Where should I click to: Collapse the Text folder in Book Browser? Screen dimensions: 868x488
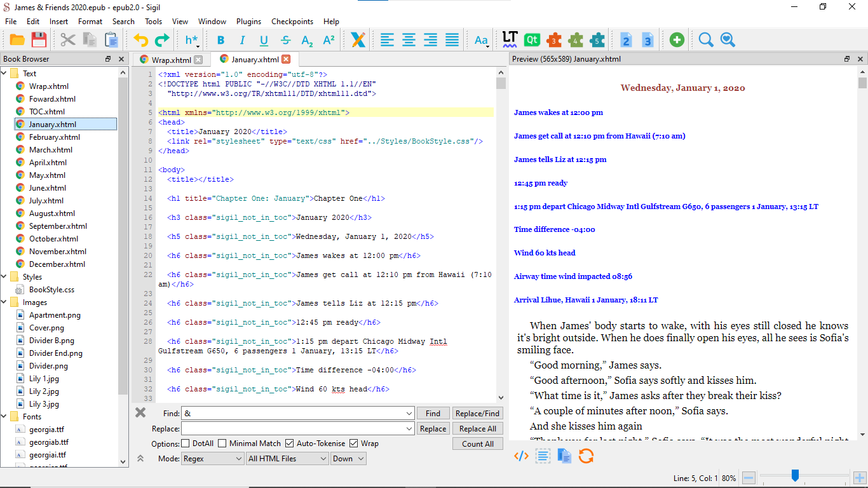click(x=5, y=74)
